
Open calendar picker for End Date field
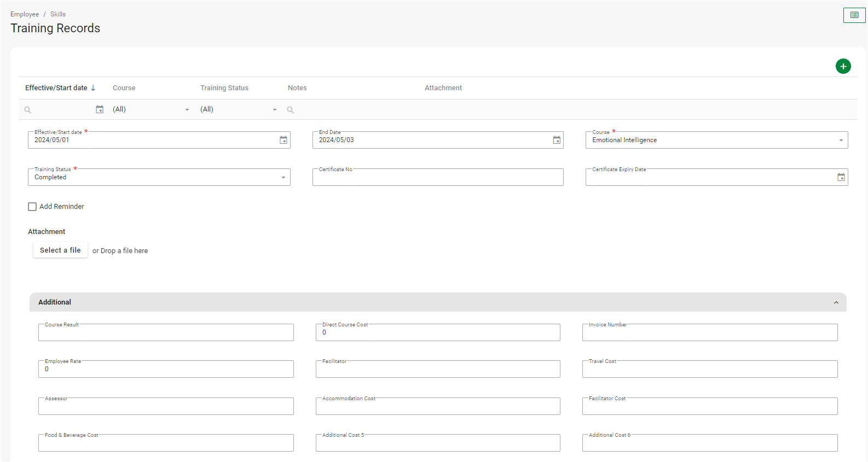556,140
